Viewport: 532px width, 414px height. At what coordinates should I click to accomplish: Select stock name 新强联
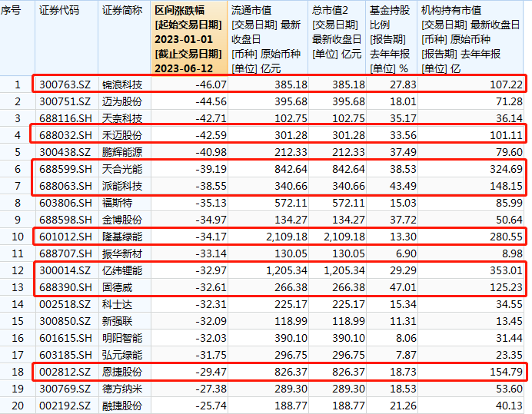tap(117, 321)
